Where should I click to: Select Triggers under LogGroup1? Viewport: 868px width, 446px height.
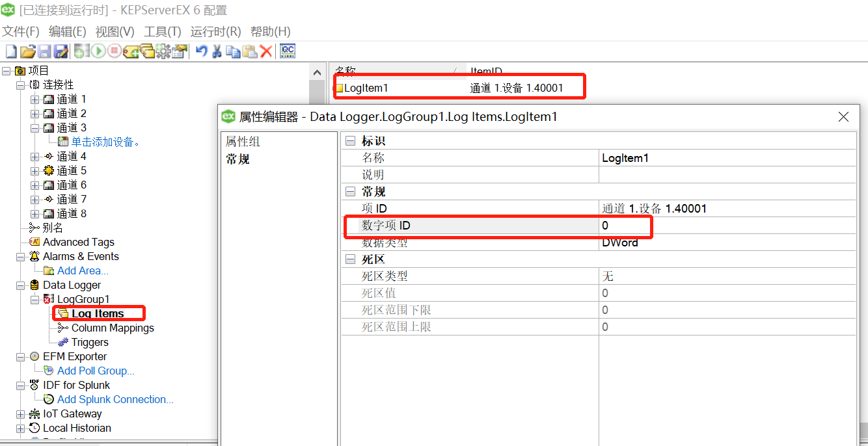[90, 342]
